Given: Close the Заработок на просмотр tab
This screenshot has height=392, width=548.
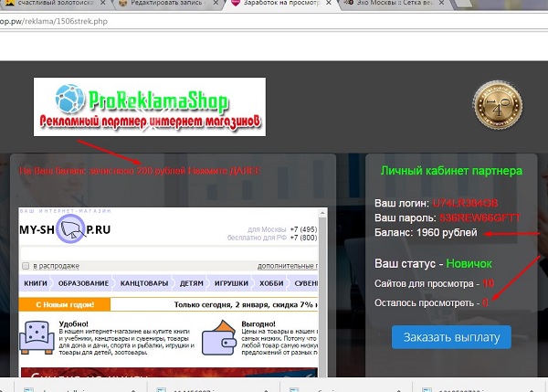Looking at the screenshot, I should tap(329, 3).
